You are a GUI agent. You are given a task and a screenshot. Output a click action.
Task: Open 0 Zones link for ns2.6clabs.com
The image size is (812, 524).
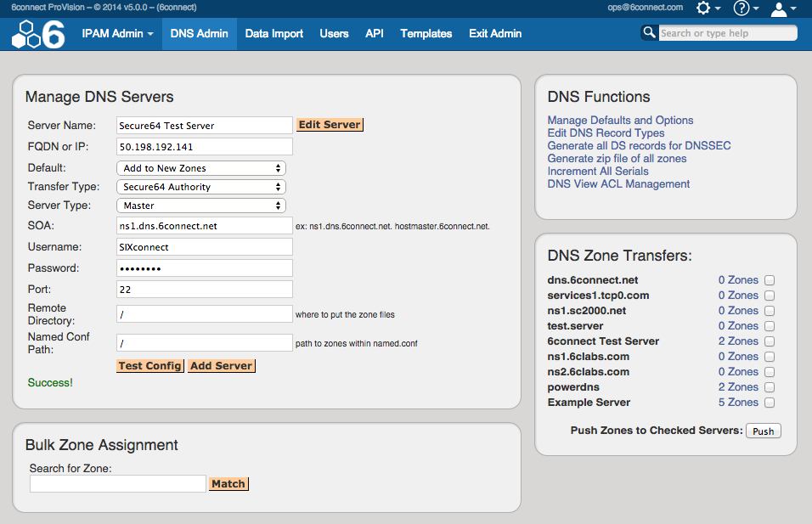coord(738,372)
